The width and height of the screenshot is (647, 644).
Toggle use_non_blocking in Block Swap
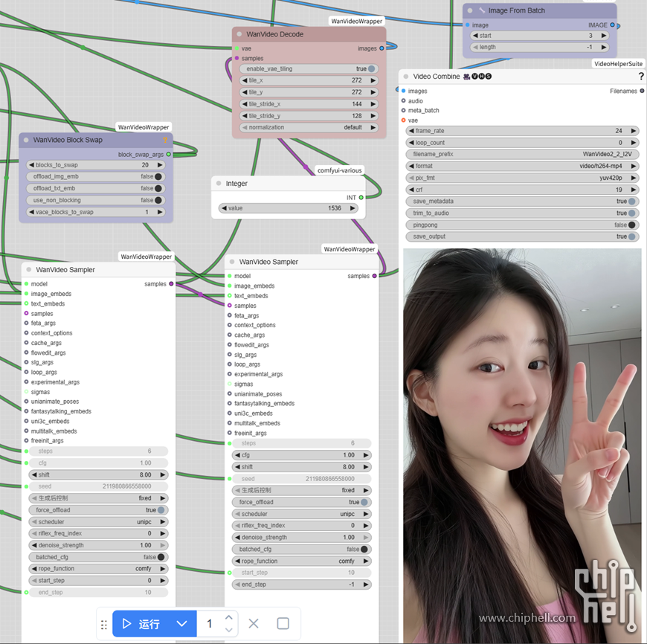[96, 200]
